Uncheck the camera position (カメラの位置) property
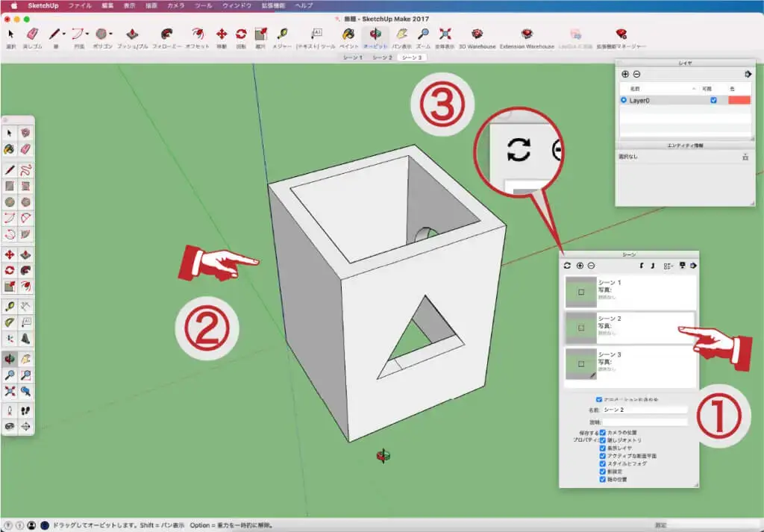 coord(603,432)
